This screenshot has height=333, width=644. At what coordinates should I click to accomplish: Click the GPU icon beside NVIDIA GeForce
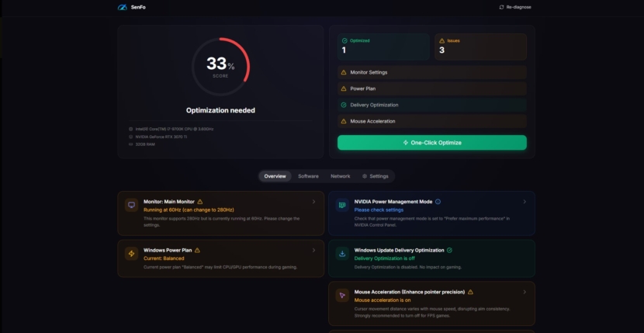point(131,137)
